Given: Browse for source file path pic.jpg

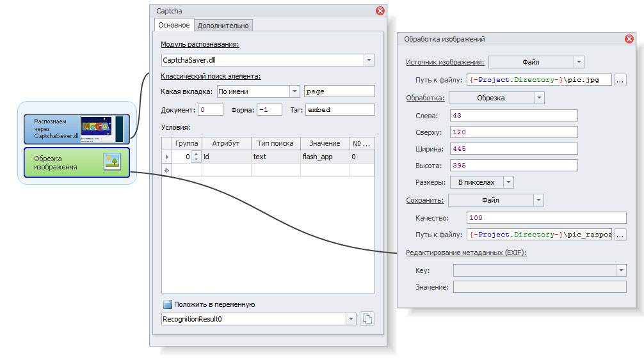Looking at the screenshot, I should point(620,81).
